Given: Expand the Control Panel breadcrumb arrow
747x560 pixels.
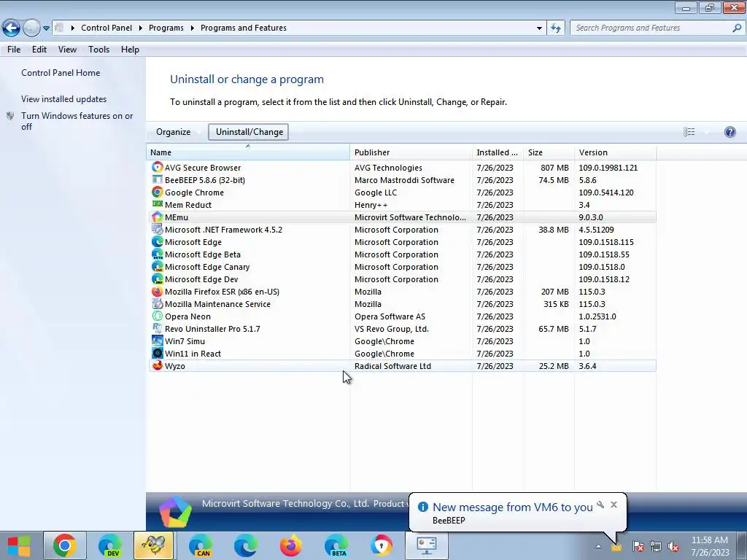Looking at the screenshot, I should [140, 28].
